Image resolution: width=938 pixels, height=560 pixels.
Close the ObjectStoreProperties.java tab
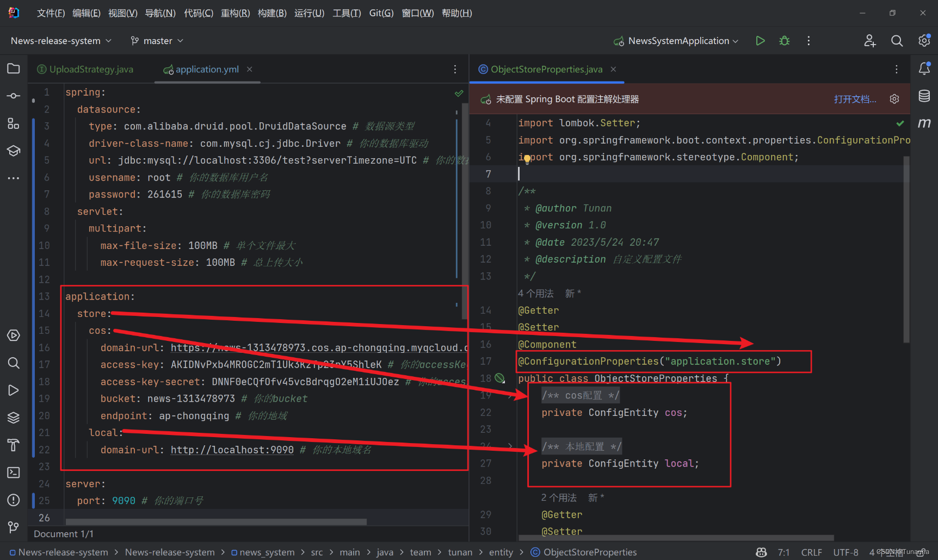[613, 69]
